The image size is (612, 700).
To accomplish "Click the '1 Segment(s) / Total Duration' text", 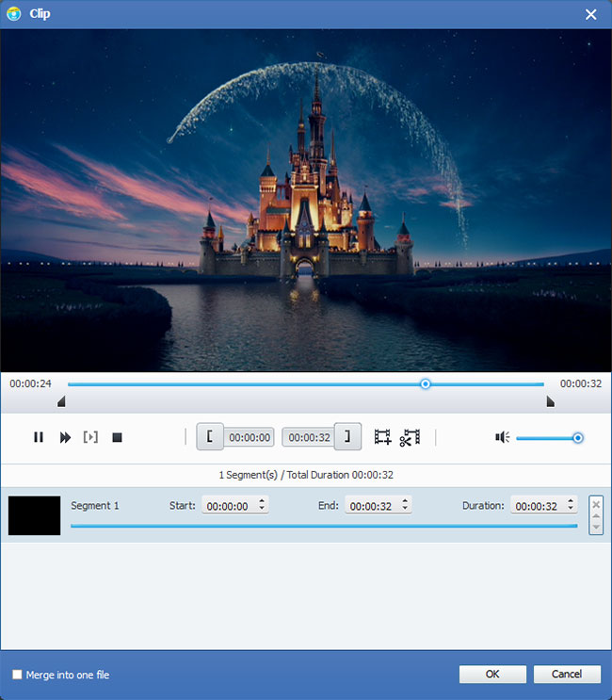I will (x=306, y=475).
